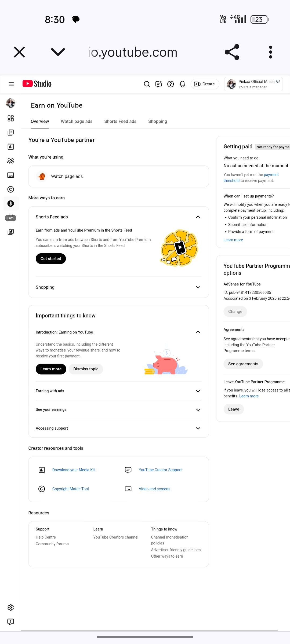Switch to the Shorts Feed ads tab
This screenshot has height=644, width=290.
[120, 121]
